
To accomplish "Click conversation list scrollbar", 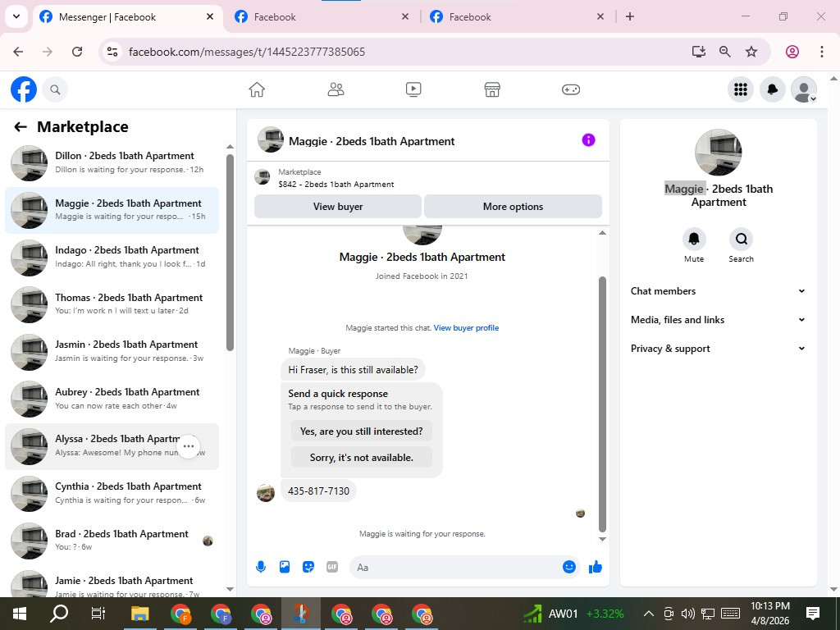I will (x=230, y=253).
